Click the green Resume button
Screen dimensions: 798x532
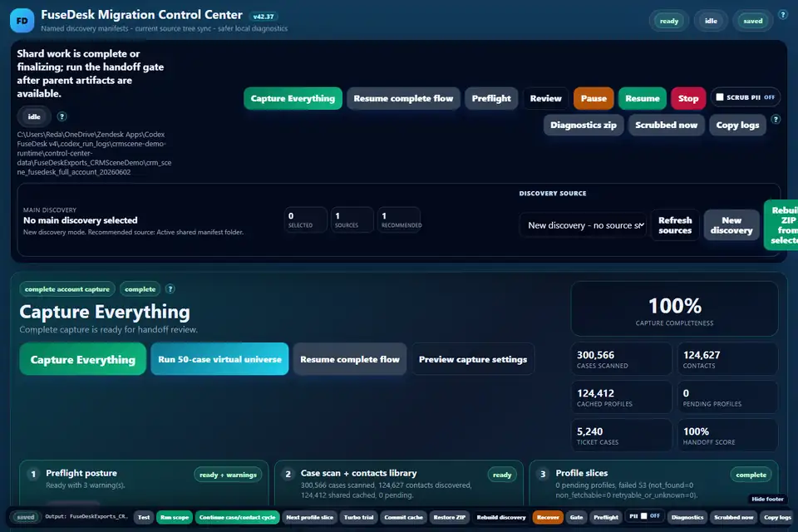pyautogui.click(x=643, y=98)
